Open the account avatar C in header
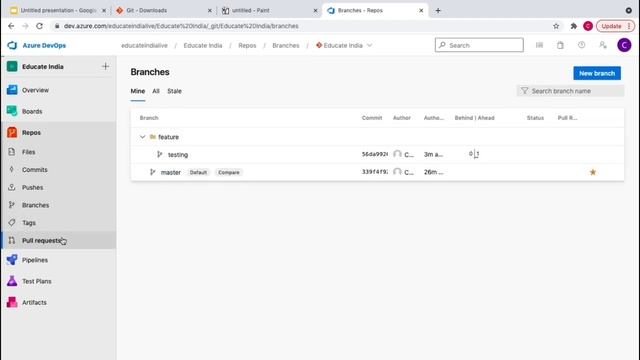The image size is (640, 360). click(624, 45)
